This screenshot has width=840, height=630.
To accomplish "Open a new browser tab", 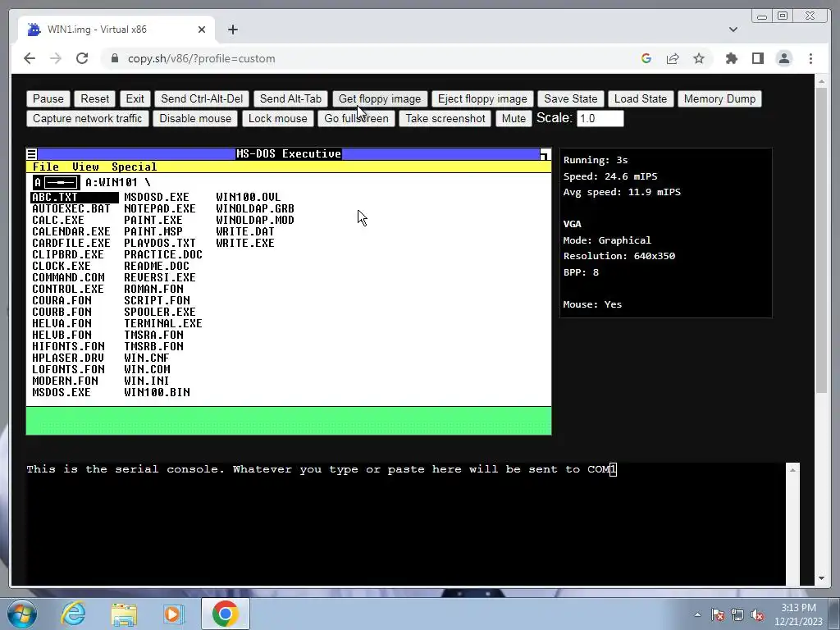I will tap(232, 30).
